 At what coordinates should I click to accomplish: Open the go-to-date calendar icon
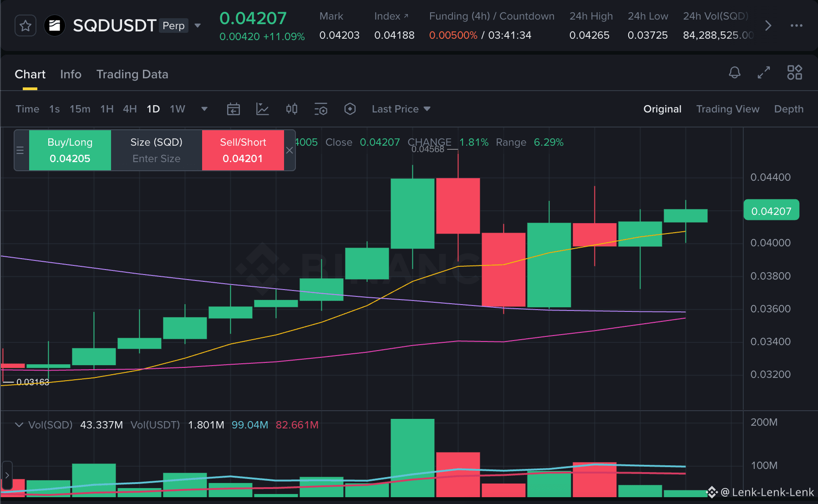[x=234, y=109]
